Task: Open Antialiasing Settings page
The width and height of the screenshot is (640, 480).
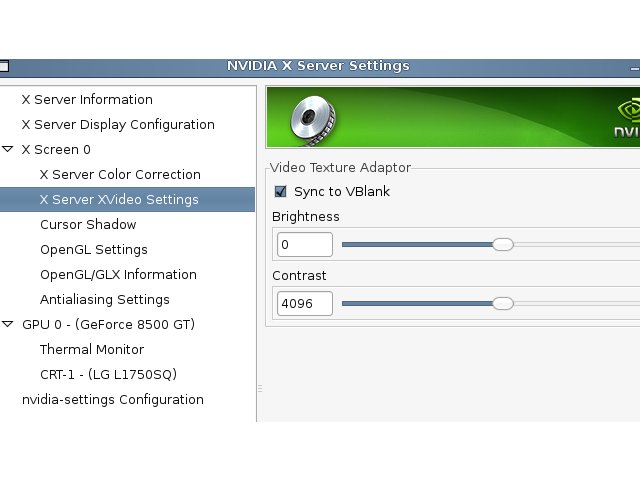Action: tap(104, 300)
